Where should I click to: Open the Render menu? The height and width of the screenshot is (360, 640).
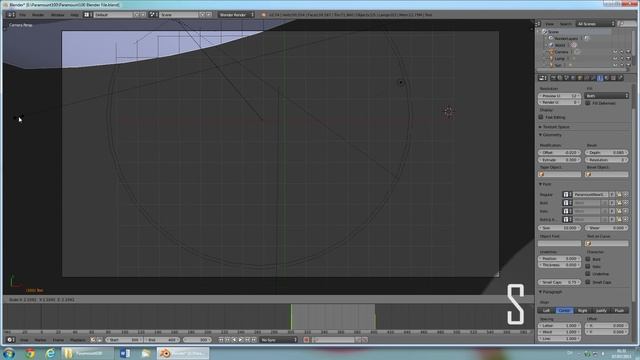click(38, 15)
